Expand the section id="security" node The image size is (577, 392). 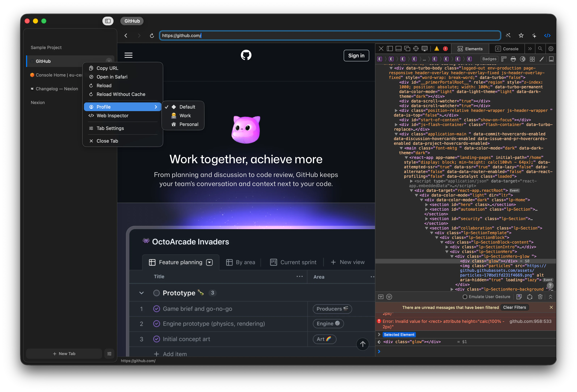pyautogui.click(x=427, y=219)
